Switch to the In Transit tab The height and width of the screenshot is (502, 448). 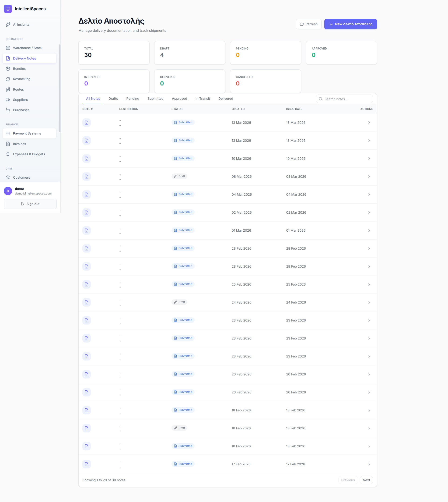pos(203,99)
